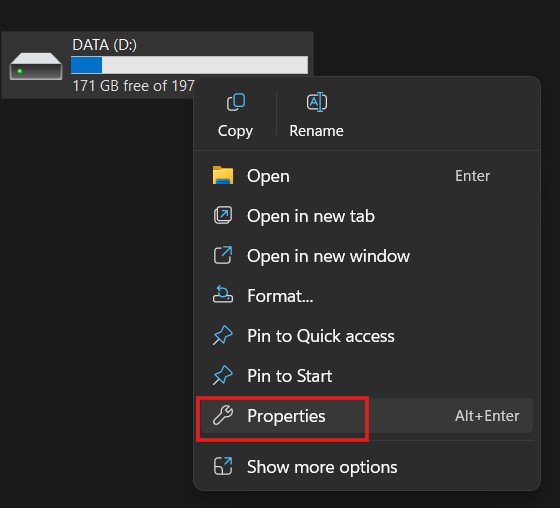
Task: Click the Rename icon
Action: point(316,102)
